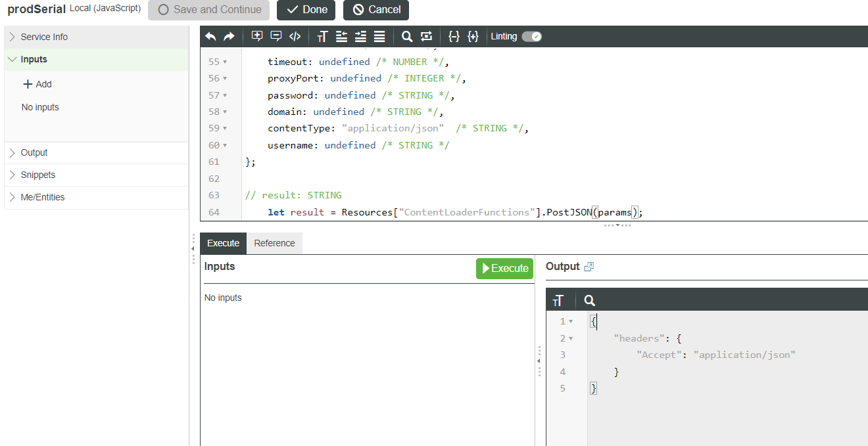Click the redo arrow in code toolbar

229,37
